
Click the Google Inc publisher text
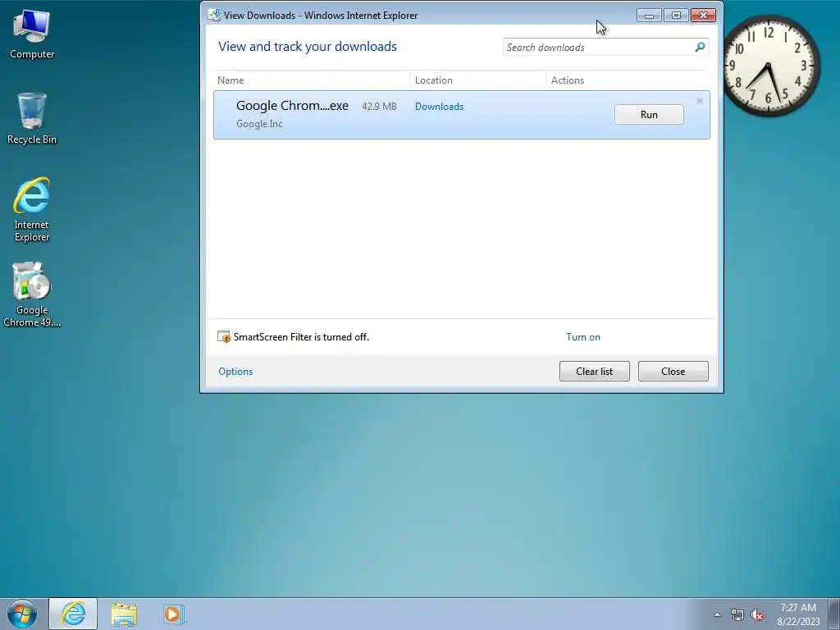[259, 124]
